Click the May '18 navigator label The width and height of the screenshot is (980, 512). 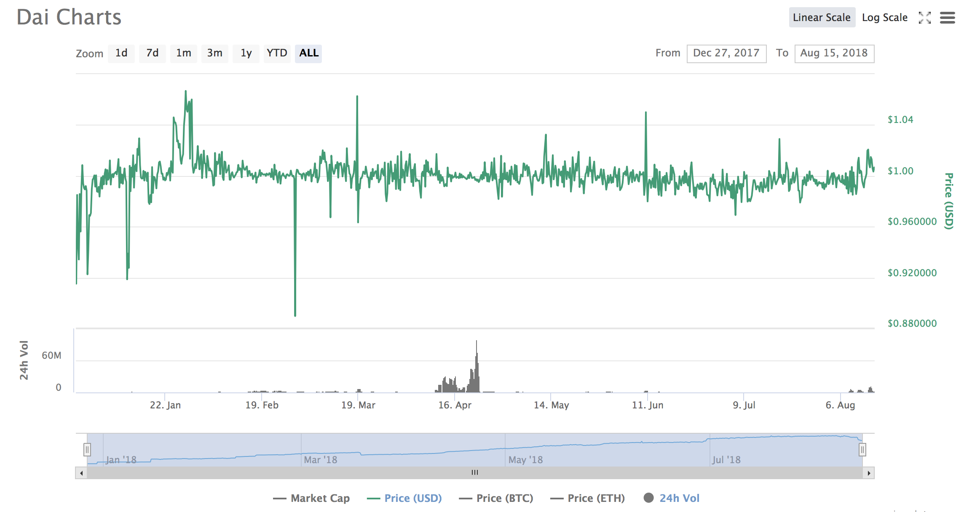pos(525,460)
